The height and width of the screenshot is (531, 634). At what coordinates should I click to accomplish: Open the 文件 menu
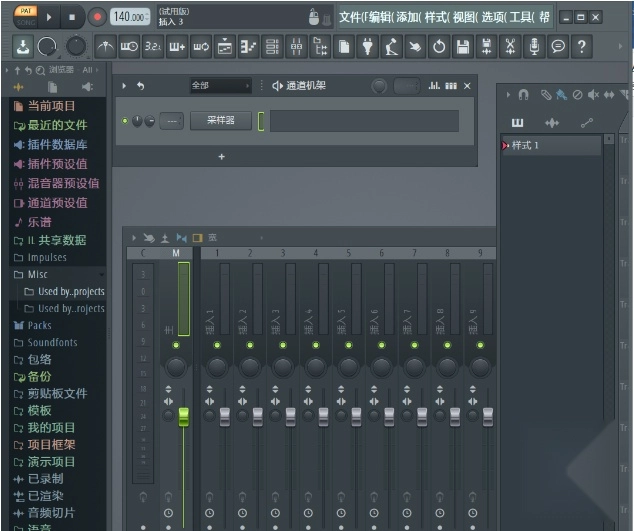point(350,17)
